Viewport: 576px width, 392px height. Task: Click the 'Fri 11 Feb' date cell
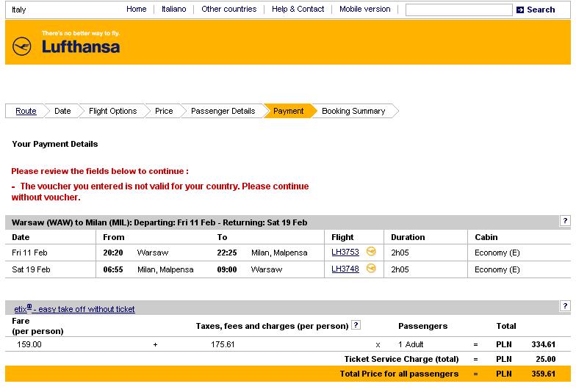pos(29,253)
